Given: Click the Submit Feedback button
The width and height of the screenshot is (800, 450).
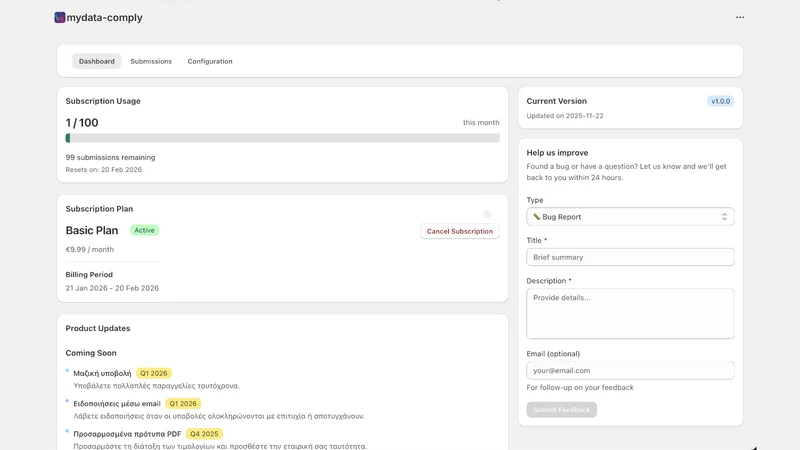Looking at the screenshot, I should point(561,410).
